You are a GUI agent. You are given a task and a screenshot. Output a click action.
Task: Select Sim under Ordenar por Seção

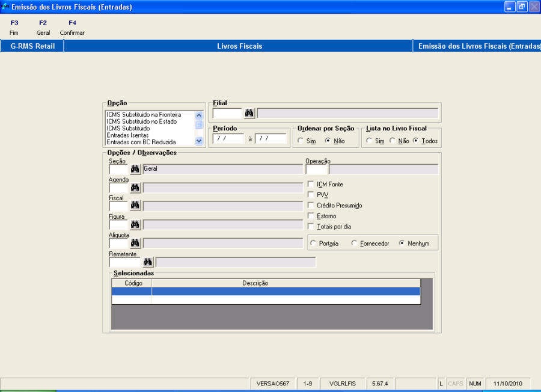point(301,141)
